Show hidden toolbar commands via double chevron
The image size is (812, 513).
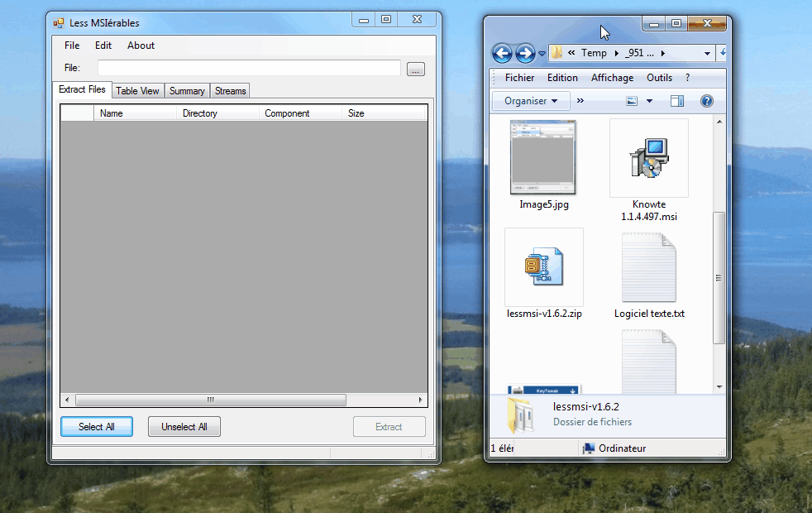(580, 101)
